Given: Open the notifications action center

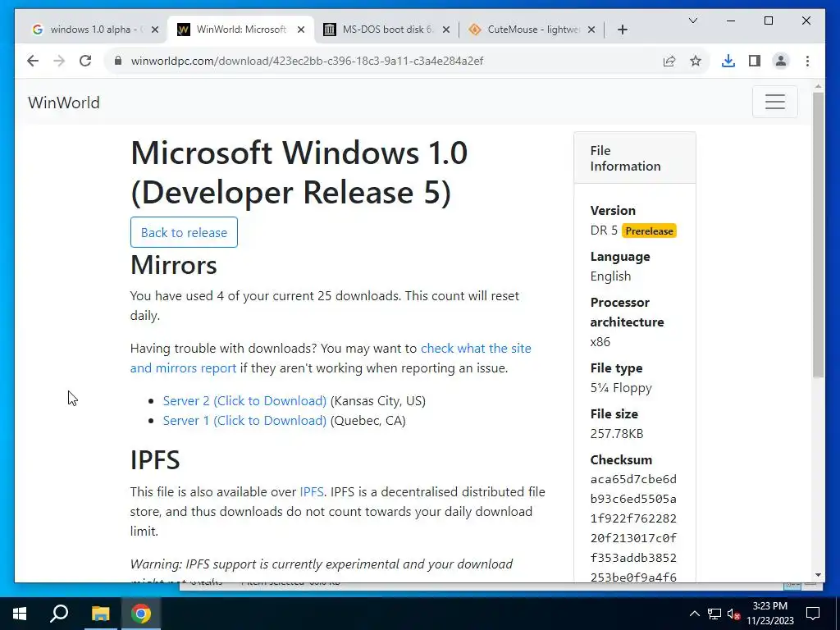Looking at the screenshot, I should tap(813, 614).
